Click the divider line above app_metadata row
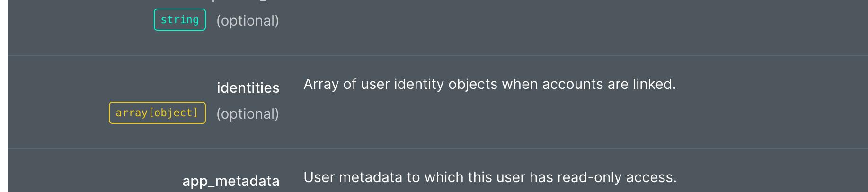Screen dimensions: 868x192 click(426, 148)
